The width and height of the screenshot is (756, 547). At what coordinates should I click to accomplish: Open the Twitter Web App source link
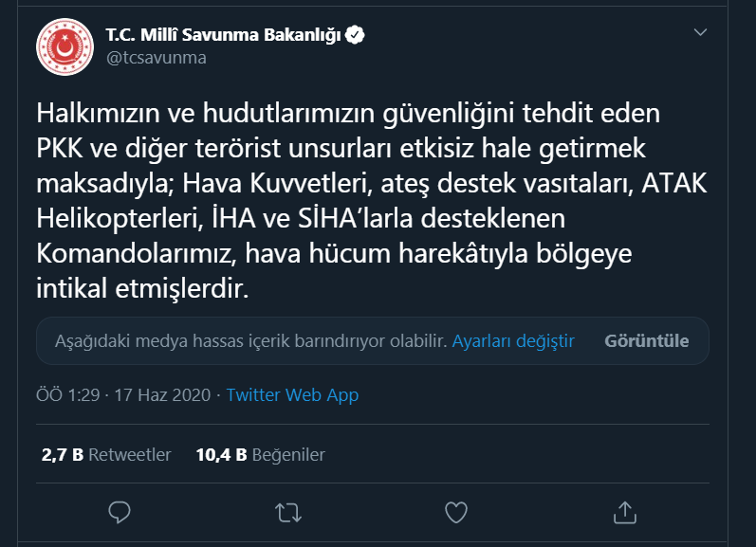tap(292, 394)
